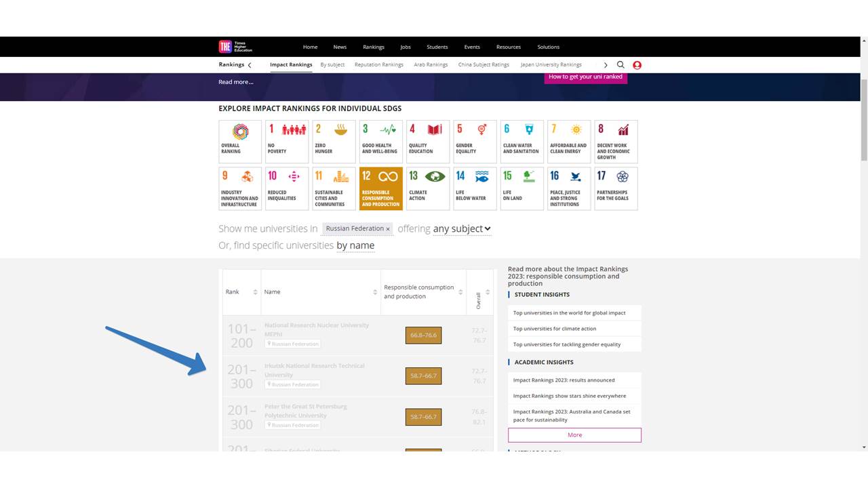Image resolution: width=868 pixels, height=488 pixels.
Task: Click Irkutsk's 58.7–66.7 score badge
Action: (x=424, y=376)
